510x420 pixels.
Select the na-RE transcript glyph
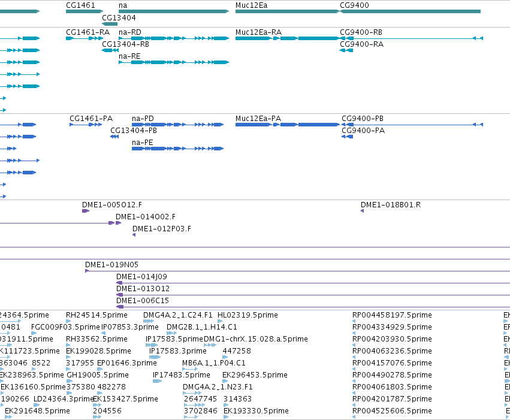pyautogui.click(x=174, y=62)
